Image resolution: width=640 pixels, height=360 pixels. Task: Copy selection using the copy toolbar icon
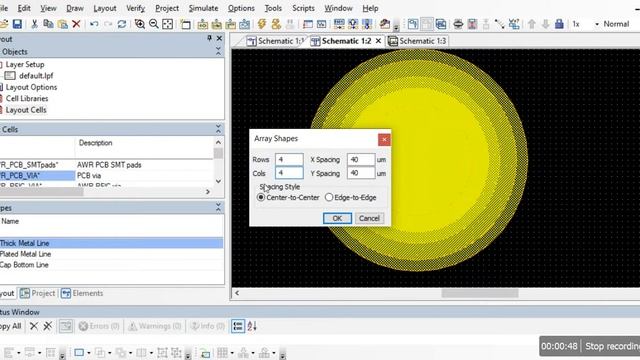coord(48,24)
